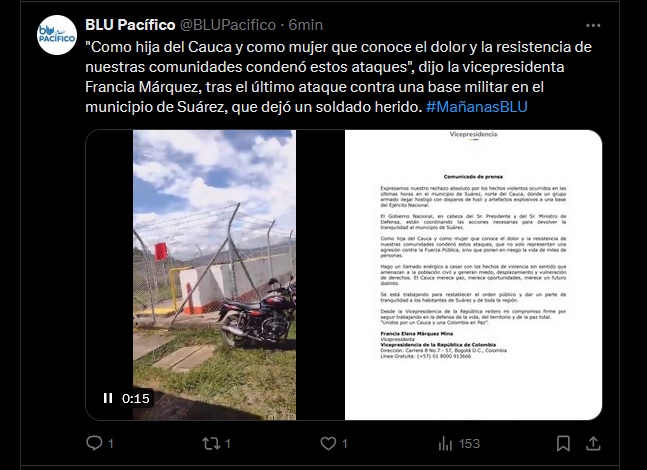Click the reply count number 1
Screen dimensions: 647x470
tap(111, 444)
